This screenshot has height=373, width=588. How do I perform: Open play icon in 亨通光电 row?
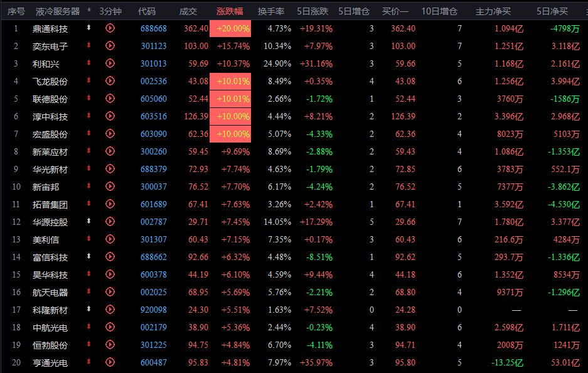(110, 362)
